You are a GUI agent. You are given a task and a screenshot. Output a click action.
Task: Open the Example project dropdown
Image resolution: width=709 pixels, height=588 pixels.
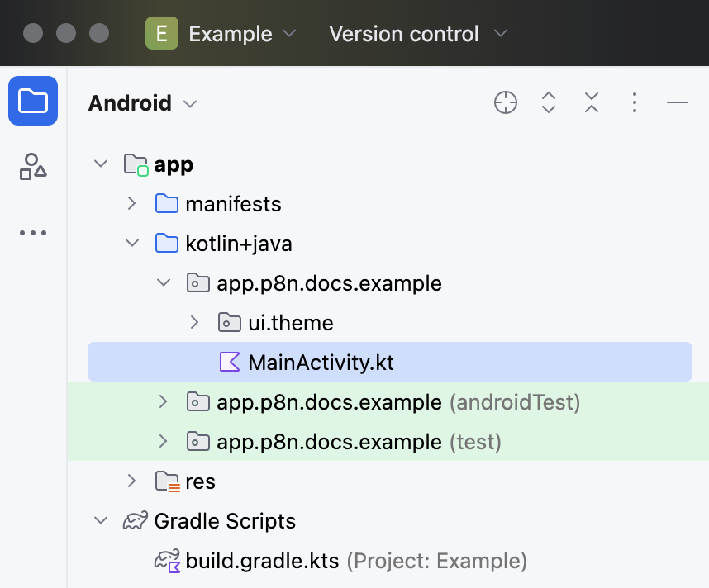point(241,34)
